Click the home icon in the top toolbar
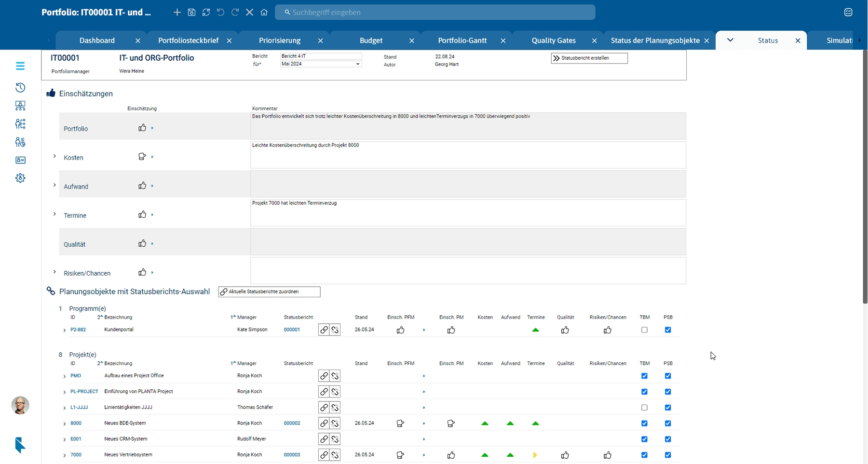Viewport: 868px width, 464px height. [264, 13]
